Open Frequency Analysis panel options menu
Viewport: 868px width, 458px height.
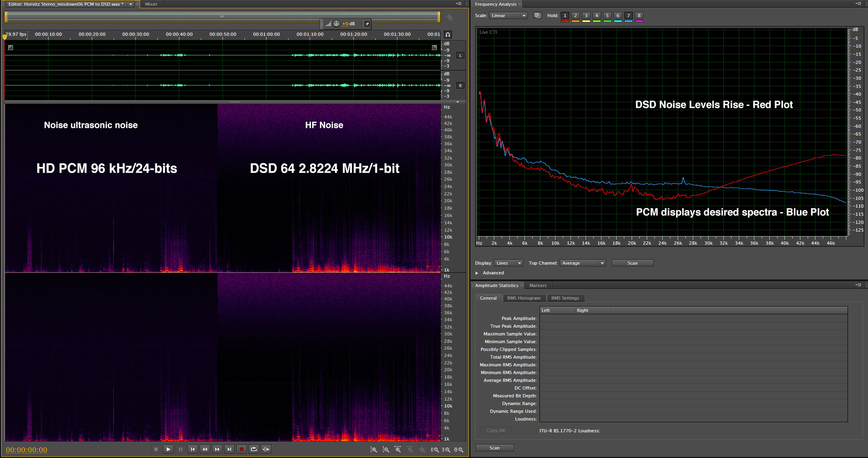coord(858,4)
